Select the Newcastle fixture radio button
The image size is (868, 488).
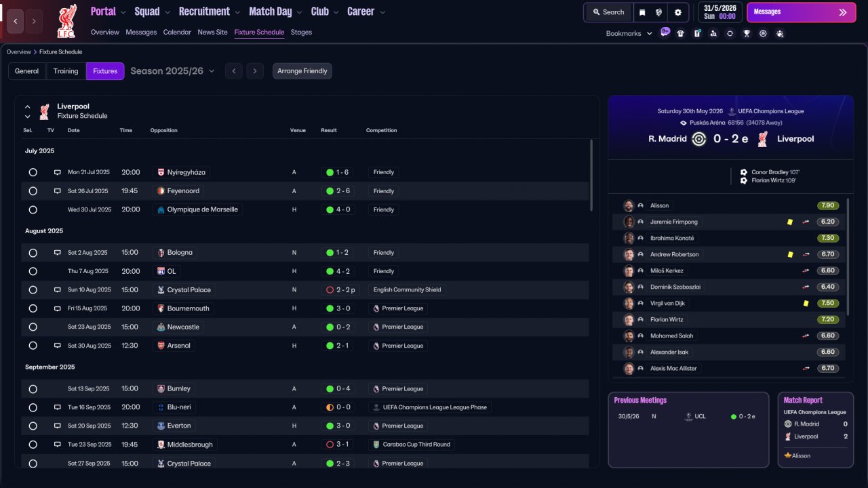coord(33,327)
